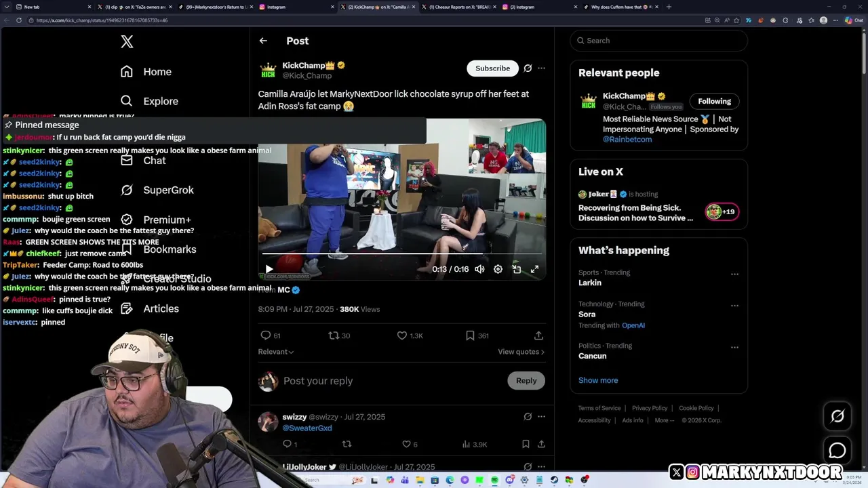Image resolution: width=868 pixels, height=488 pixels.
Task: Click Following button for KickChamp
Action: pos(714,101)
